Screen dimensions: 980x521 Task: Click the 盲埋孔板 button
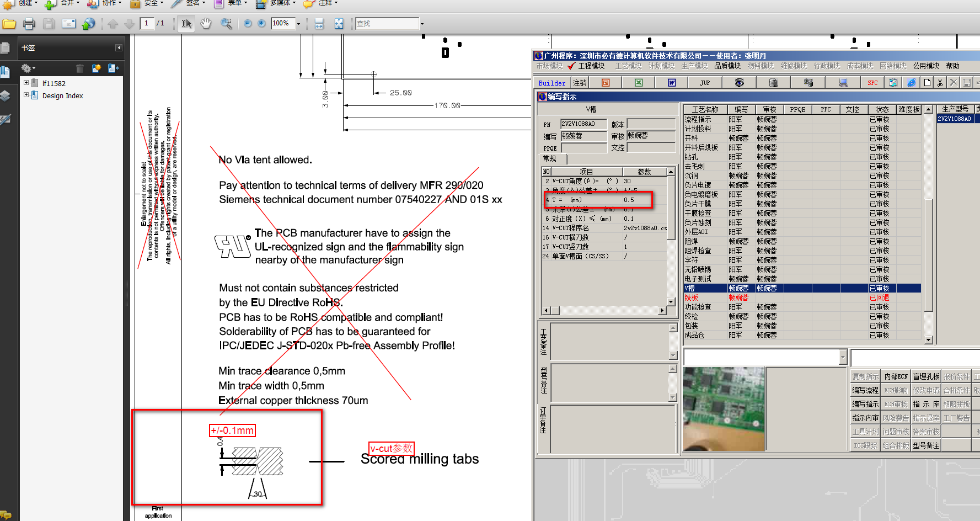926,376
